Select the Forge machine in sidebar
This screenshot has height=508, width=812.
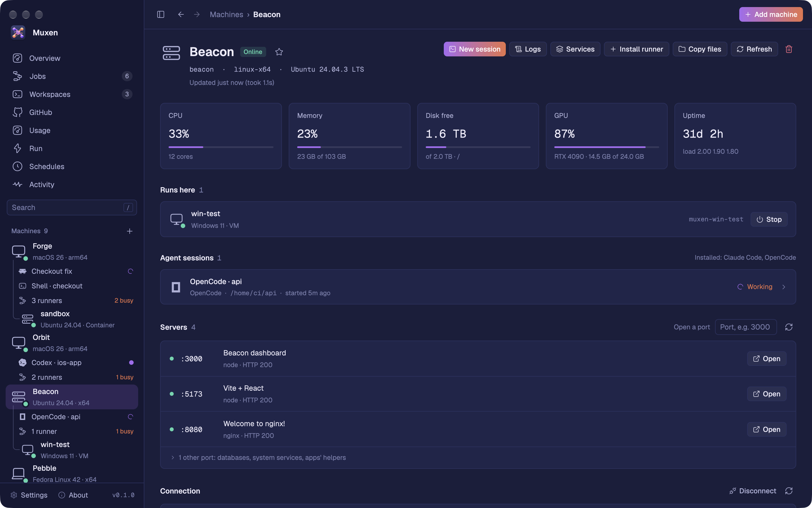[x=72, y=252]
